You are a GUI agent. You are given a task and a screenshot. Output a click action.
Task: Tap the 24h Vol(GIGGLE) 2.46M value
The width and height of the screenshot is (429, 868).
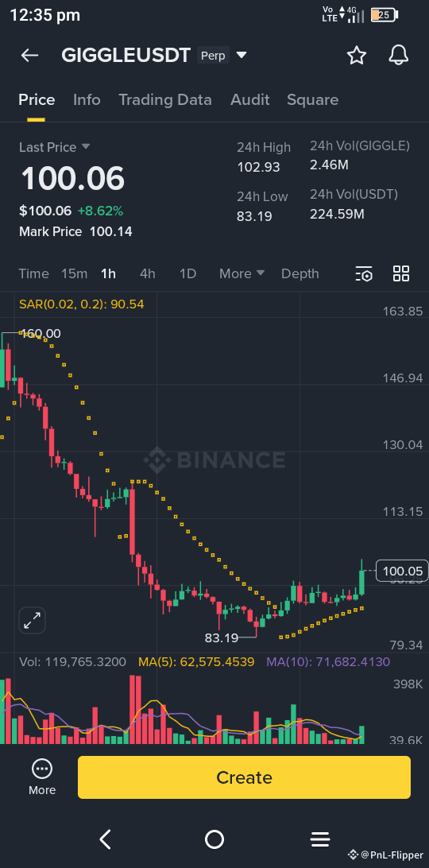click(329, 165)
